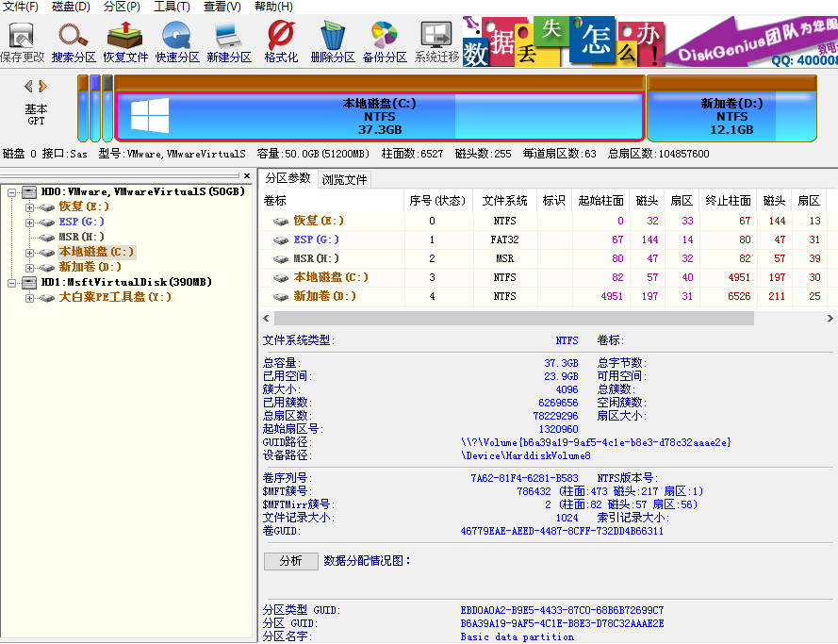
Task: Collapse the HD1 MsftVirtualDisk node
Action: 11,283
